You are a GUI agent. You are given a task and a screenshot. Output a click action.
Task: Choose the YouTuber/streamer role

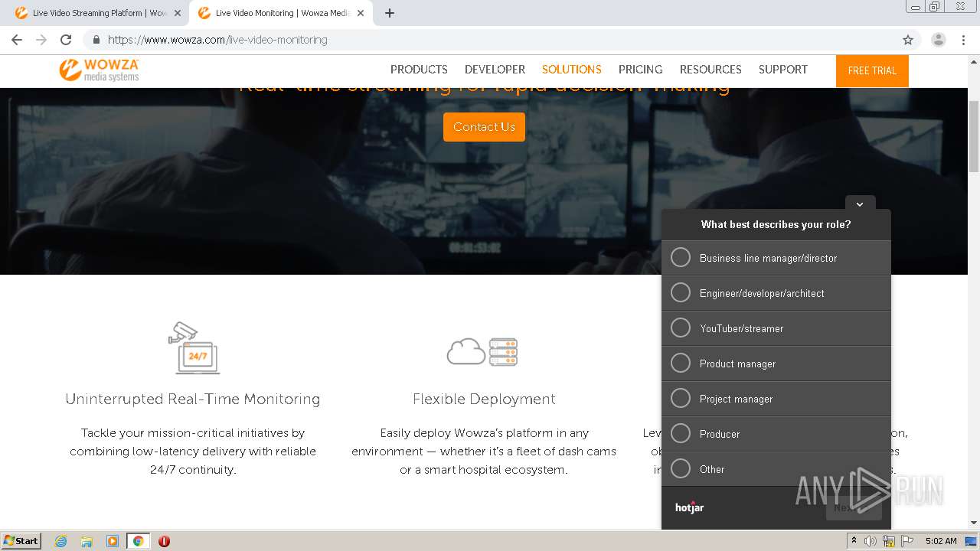(x=776, y=328)
